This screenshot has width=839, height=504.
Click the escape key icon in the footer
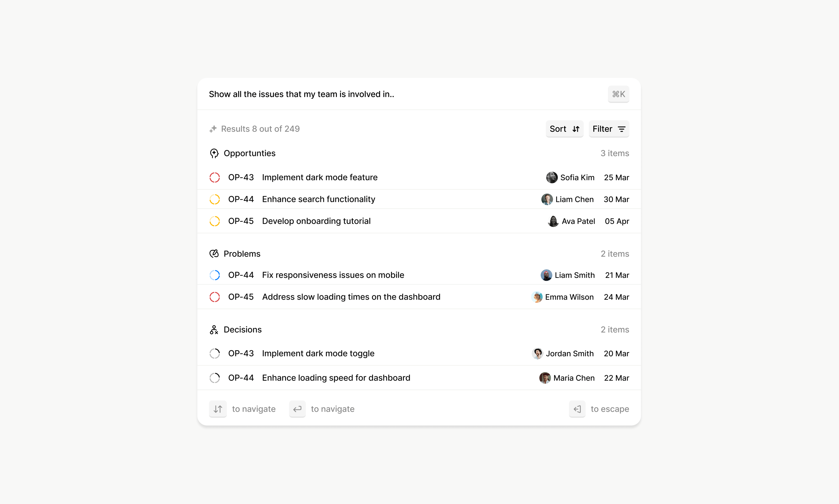577,409
